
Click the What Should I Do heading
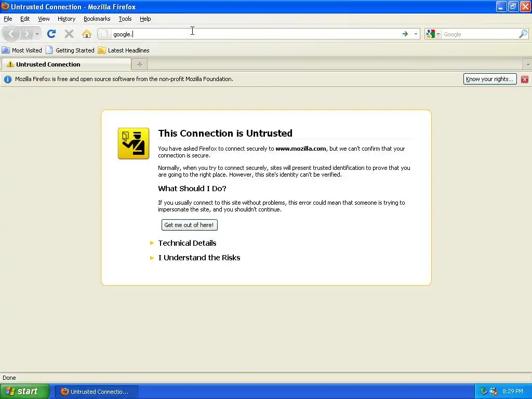pyautogui.click(x=192, y=189)
